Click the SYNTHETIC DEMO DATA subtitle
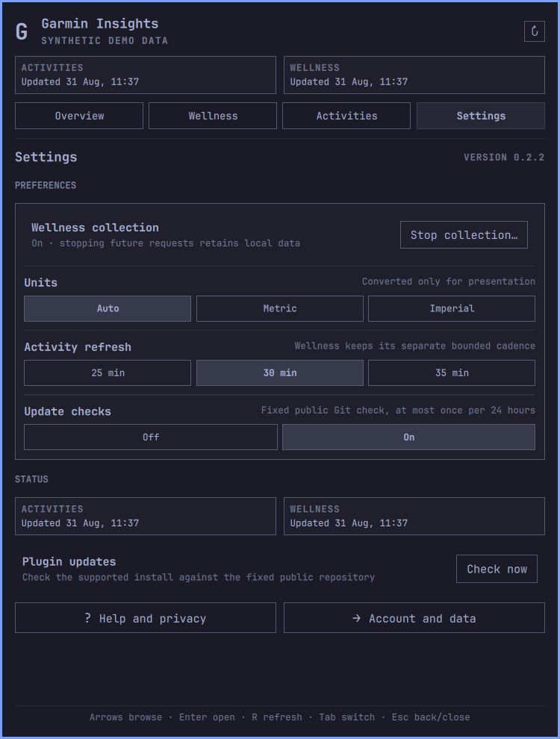This screenshot has width=560, height=739. tap(105, 41)
